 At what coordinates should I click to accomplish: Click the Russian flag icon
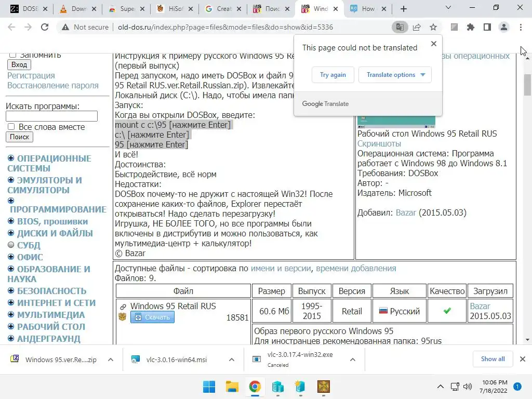coord(383,311)
